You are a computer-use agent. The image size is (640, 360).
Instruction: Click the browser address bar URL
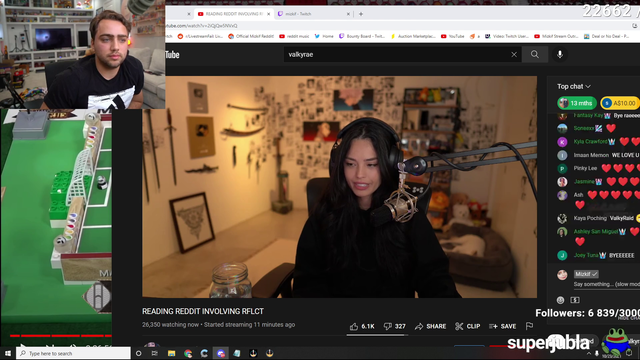(x=202, y=26)
